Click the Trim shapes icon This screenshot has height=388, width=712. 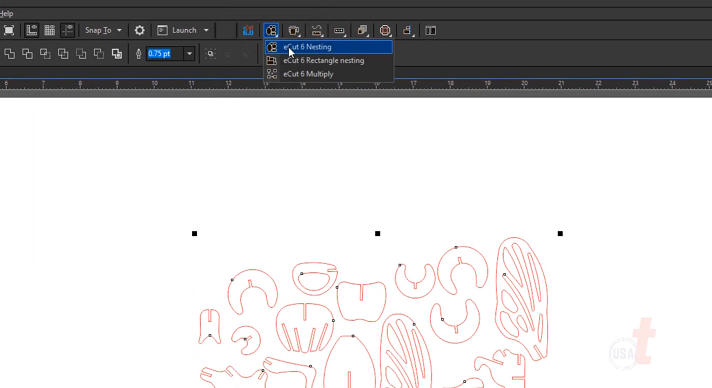(27, 54)
